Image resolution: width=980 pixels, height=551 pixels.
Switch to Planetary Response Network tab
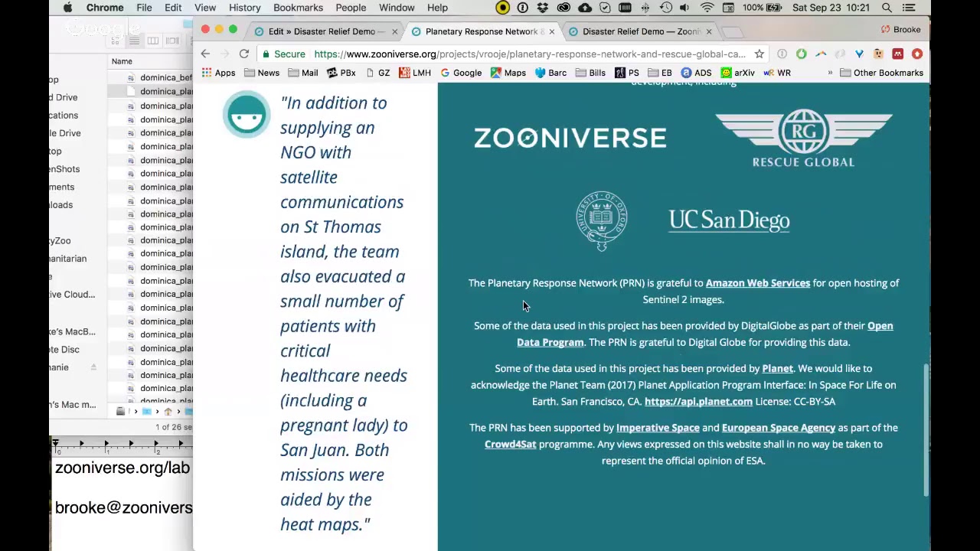point(481,31)
